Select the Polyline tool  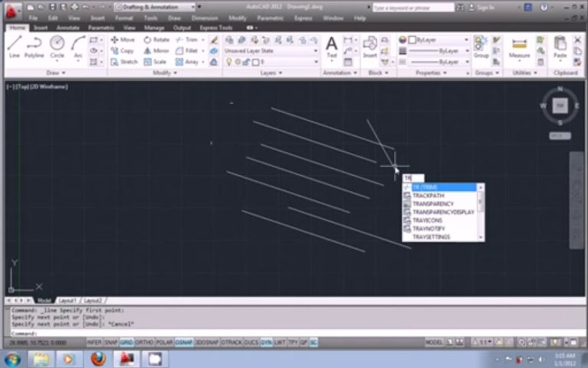pyautogui.click(x=34, y=47)
